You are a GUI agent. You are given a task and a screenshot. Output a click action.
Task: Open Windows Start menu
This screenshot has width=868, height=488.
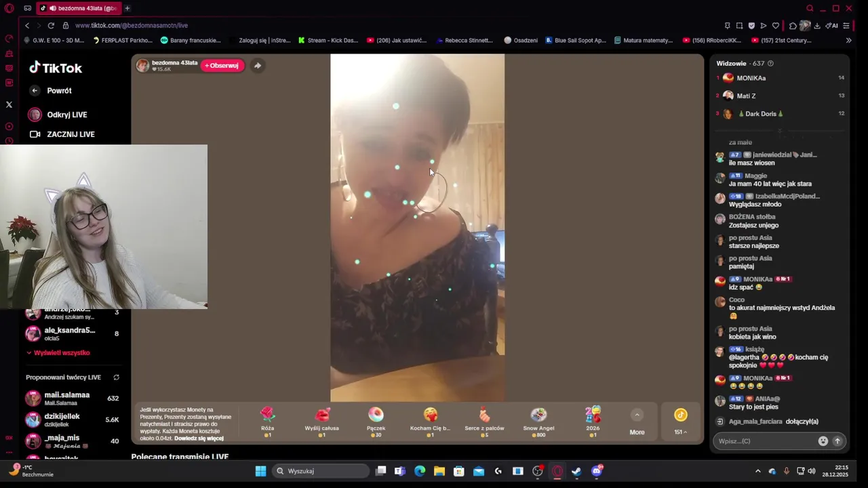[x=260, y=471]
